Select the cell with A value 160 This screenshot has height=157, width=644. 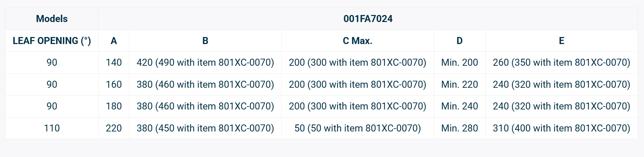(x=114, y=85)
